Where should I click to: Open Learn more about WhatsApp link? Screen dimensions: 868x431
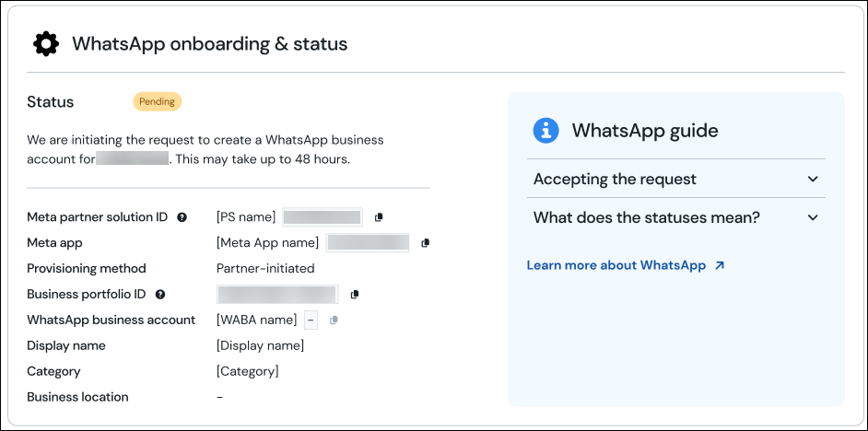click(616, 265)
